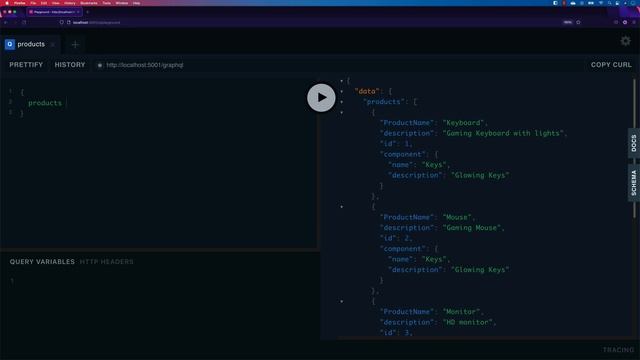Open the Firefox extensions icon
This screenshot has height=360, width=640.
(625, 22)
